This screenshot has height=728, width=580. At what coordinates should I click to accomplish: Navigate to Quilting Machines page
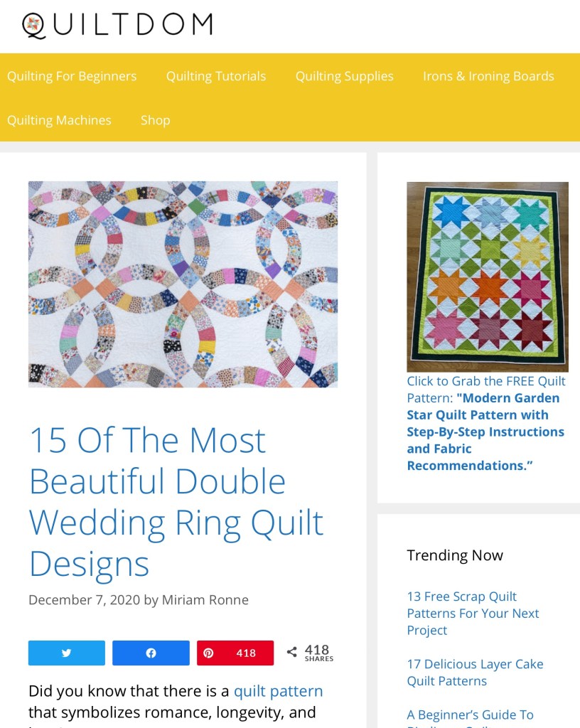[x=59, y=120]
